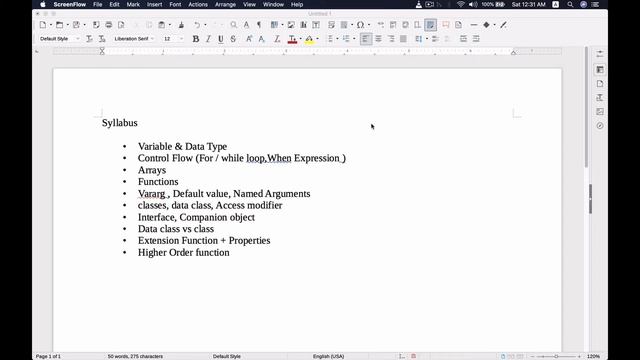Toggle the highlighted Track Changes toolbar button
640x360 pixels.
pyautogui.click(x=430, y=25)
